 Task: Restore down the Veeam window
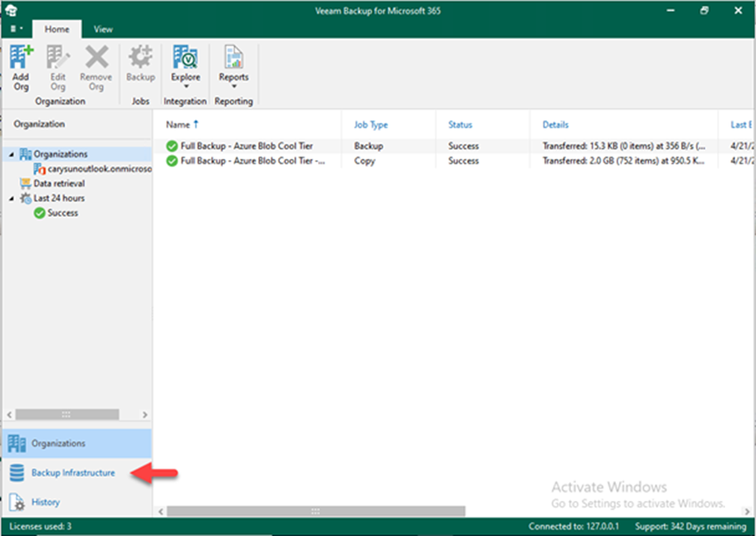click(704, 10)
